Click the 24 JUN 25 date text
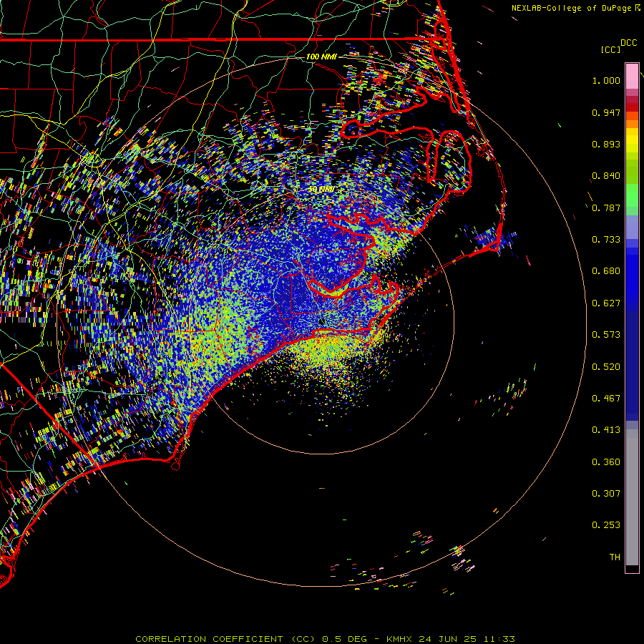The height and width of the screenshot is (644, 644). (448, 639)
